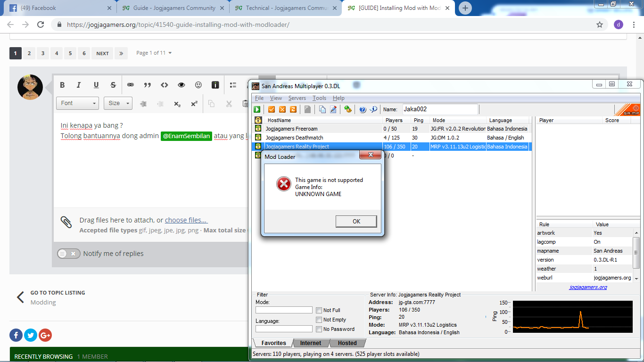The height and width of the screenshot is (362, 644).
Task: Click the orange refresh server icon
Action: [293, 109]
